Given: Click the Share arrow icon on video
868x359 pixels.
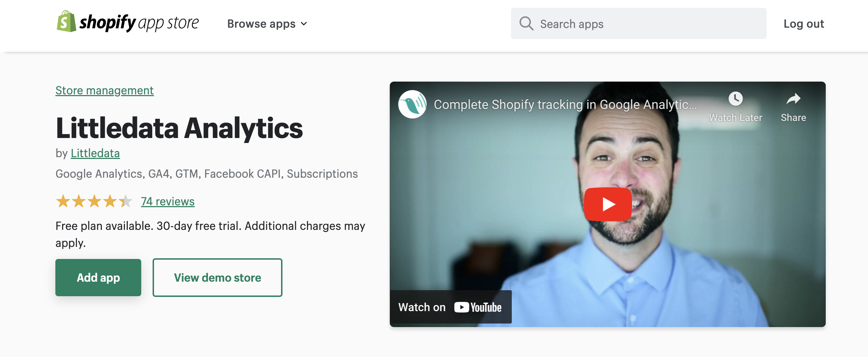Looking at the screenshot, I should click(x=793, y=99).
